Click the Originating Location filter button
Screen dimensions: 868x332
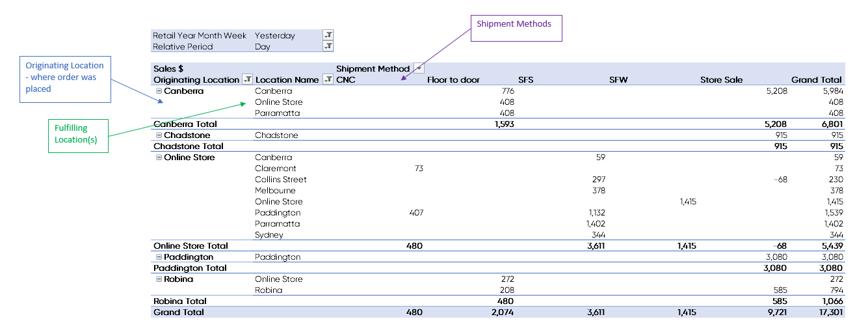tap(247, 79)
